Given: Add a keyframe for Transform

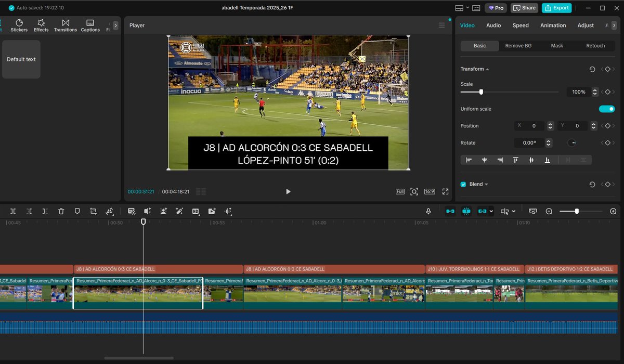Looking at the screenshot, I should coord(607,69).
